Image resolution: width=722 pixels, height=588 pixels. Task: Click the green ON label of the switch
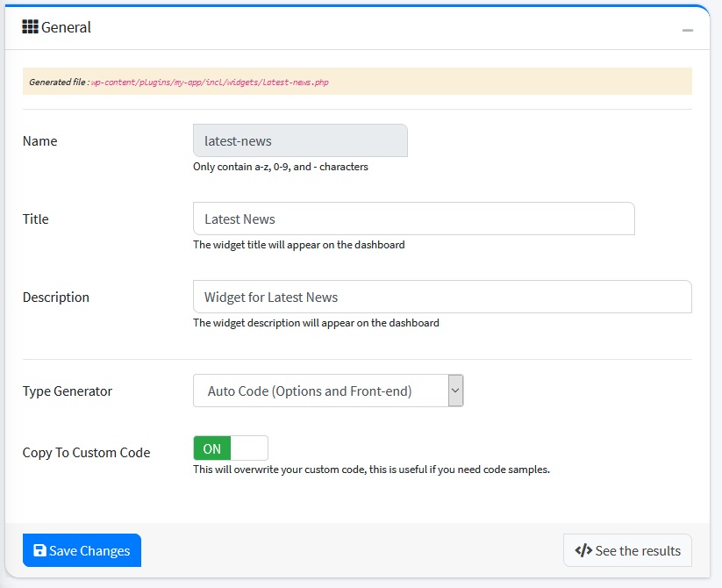(212, 448)
